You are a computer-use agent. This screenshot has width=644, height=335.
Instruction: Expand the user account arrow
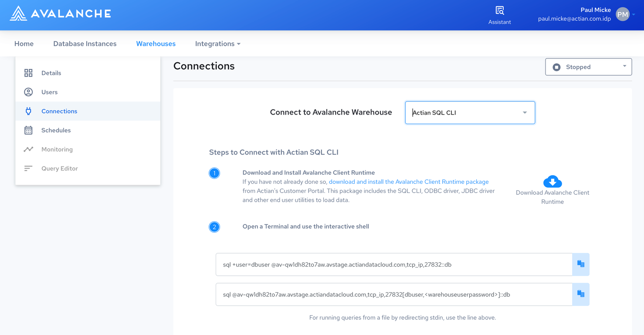pos(634,15)
